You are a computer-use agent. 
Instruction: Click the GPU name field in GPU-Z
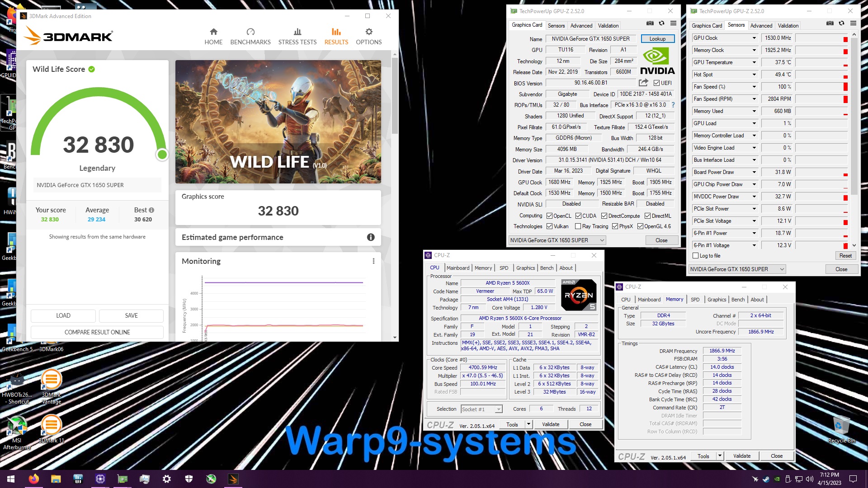(x=590, y=39)
